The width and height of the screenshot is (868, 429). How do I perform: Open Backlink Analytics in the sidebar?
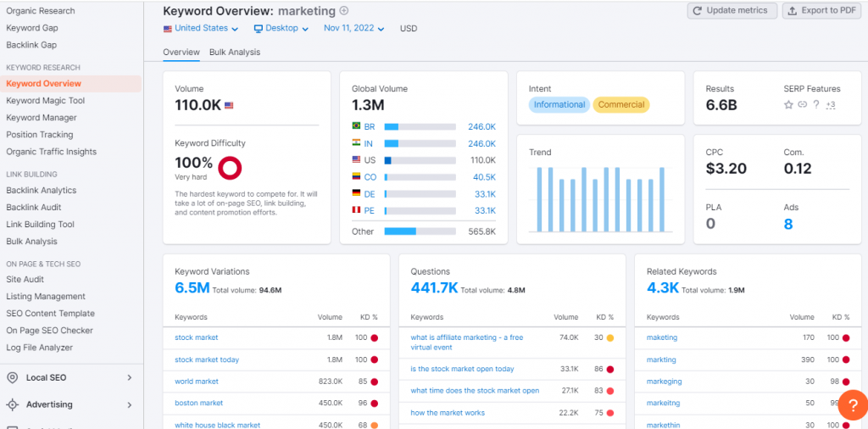click(42, 191)
